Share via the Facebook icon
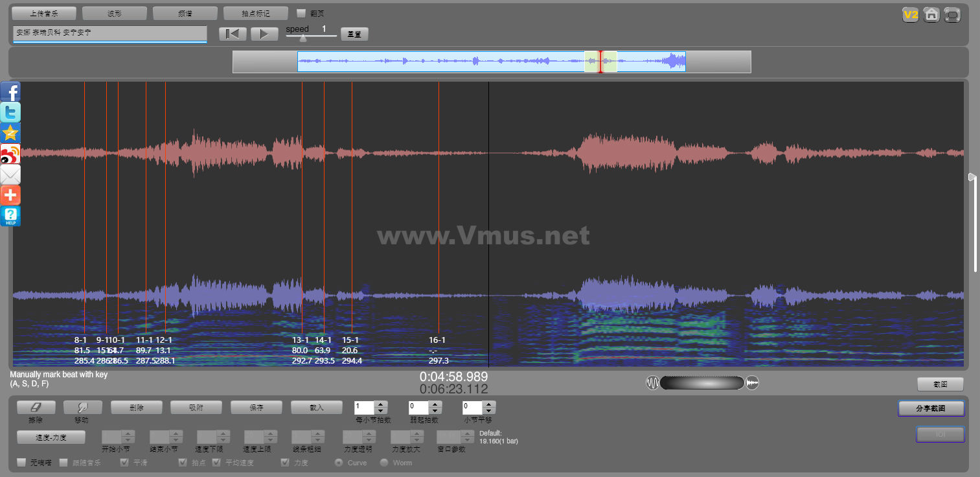Screen dimensions: 980x477 point(10,91)
